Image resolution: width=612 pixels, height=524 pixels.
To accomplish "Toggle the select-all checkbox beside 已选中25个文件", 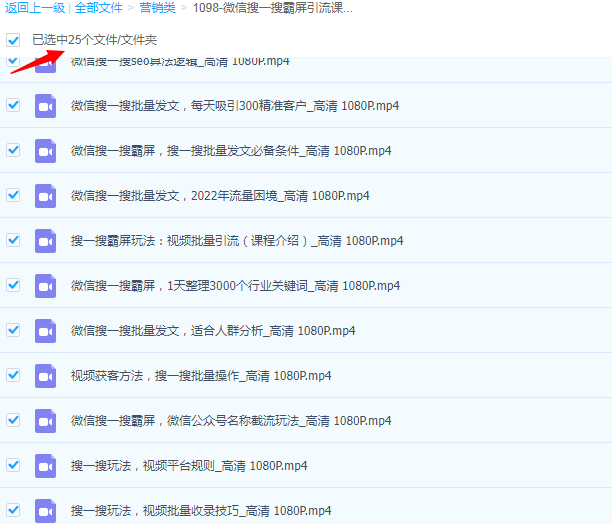I will point(13,40).
